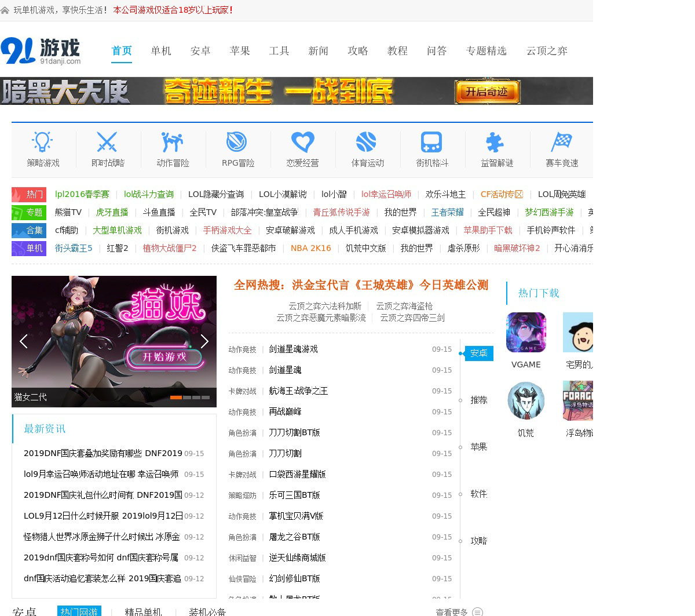Select the 动作冒险 fighter icon
Viewport: 695px width, 616px height.
pos(173,141)
